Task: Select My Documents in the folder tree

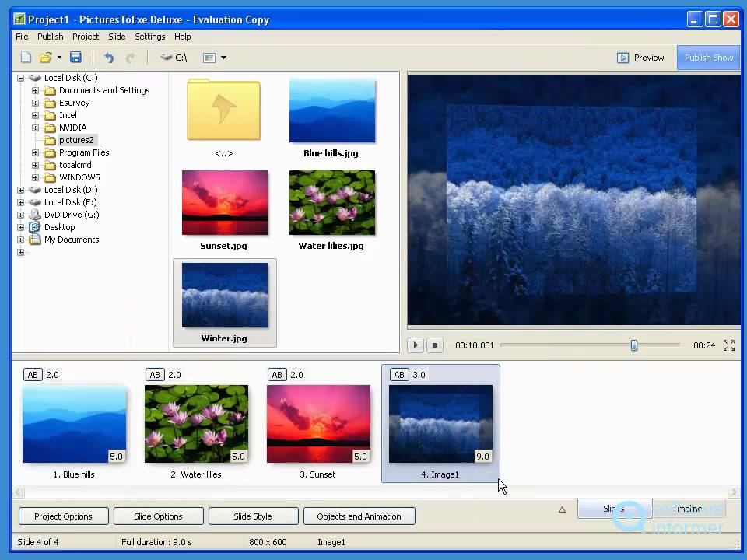Action: coord(72,240)
